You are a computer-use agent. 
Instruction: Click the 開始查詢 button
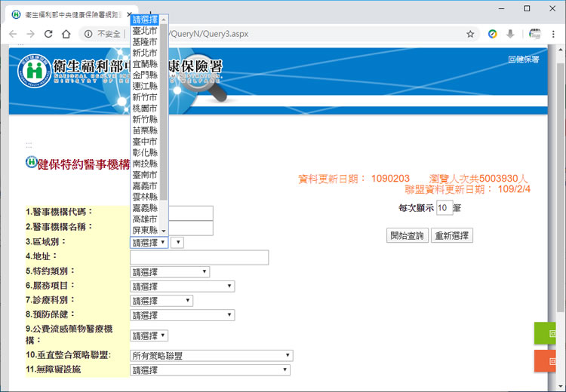408,235
